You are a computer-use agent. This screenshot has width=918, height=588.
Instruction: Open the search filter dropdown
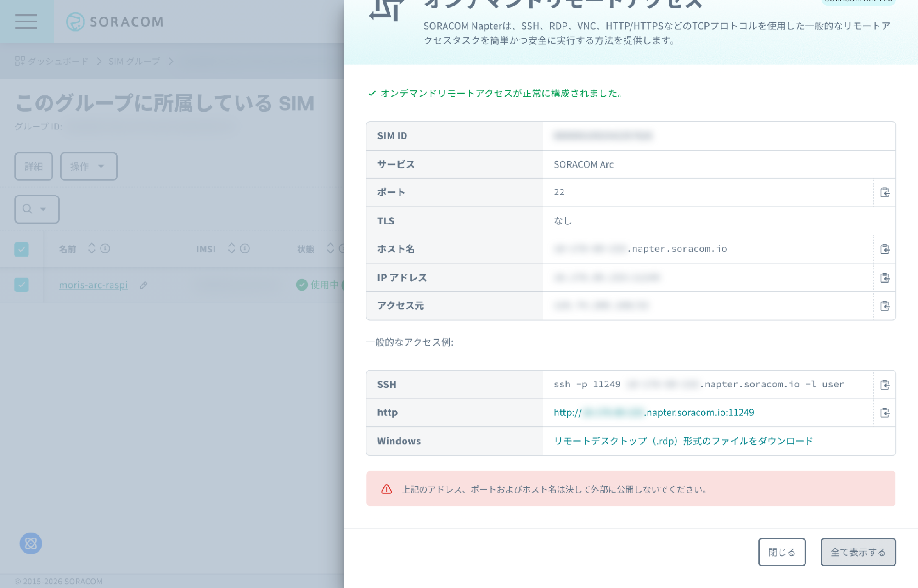(x=37, y=209)
